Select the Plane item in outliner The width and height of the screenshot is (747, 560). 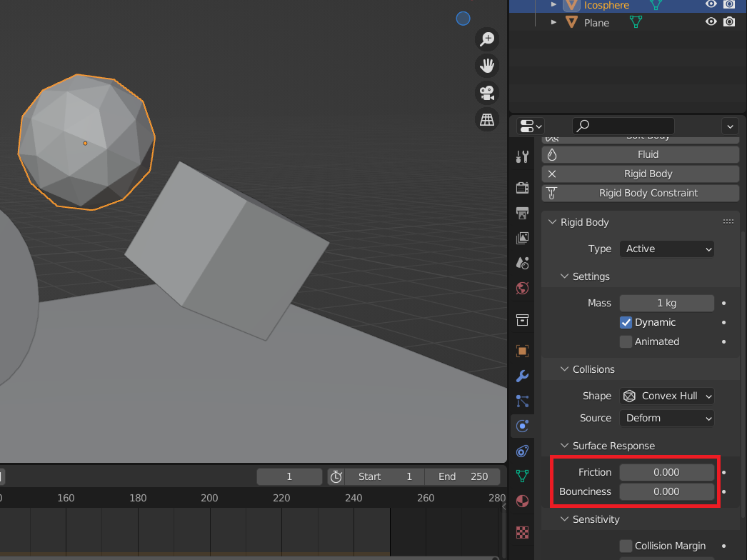(x=596, y=23)
